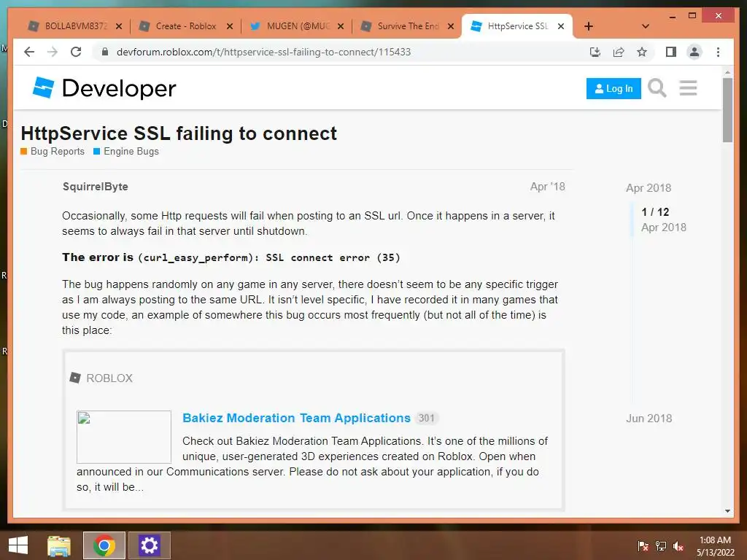Open Chrome three-dot menu
Screen dimensions: 747x560
click(x=718, y=52)
